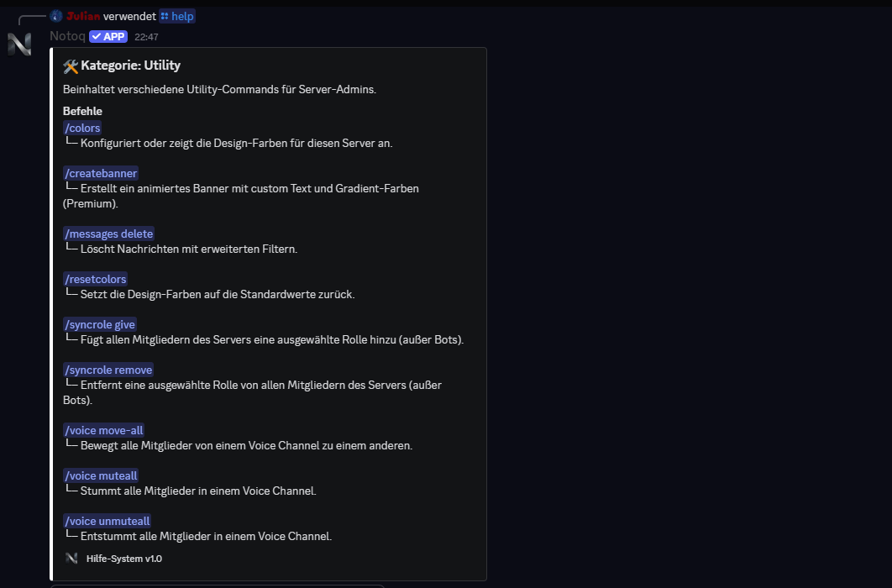Open the Notoq username profile
892x588 pixels.
pos(67,37)
